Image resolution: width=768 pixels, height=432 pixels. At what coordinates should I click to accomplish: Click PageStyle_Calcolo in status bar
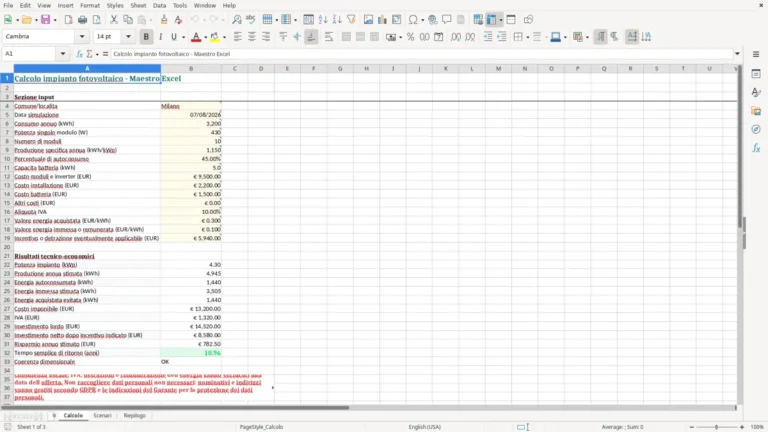click(261, 427)
